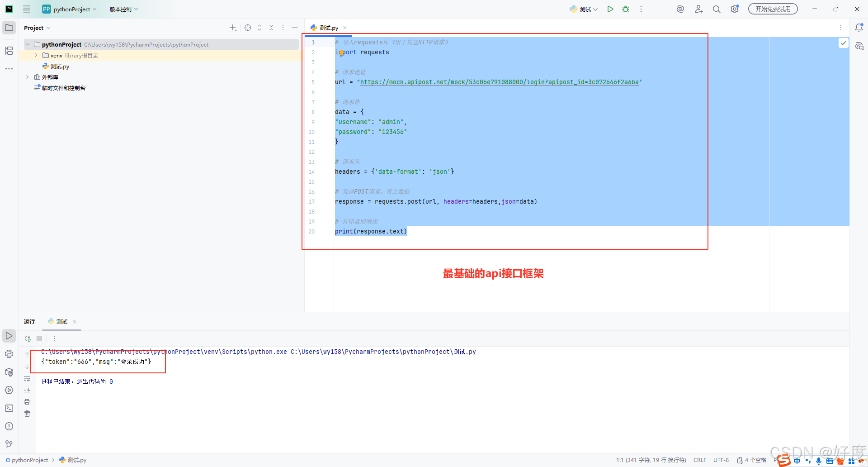The image size is (868, 467).
Task: Open the Git version control window
Action: pos(9,444)
